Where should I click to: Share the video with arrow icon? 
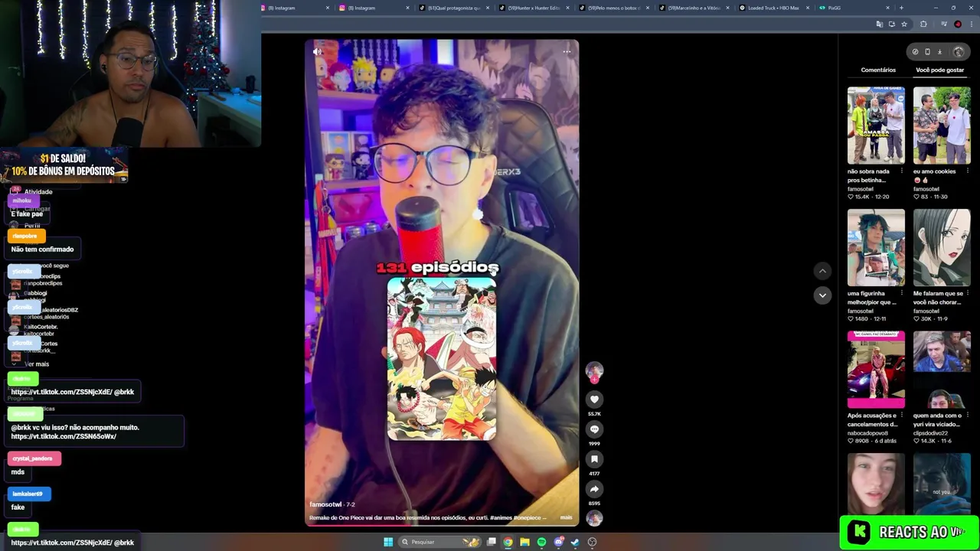(x=594, y=489)
